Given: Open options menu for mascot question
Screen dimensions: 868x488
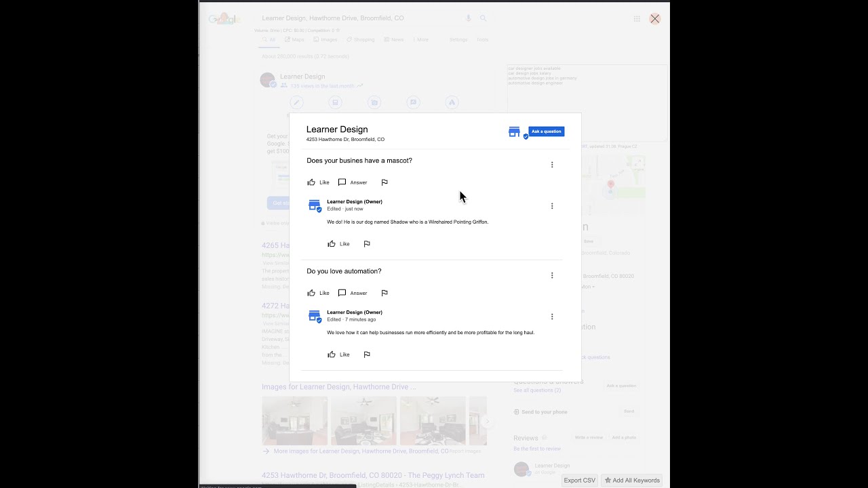Looking at the screenshot, I should pyautogui.click(x=552, y=165).
